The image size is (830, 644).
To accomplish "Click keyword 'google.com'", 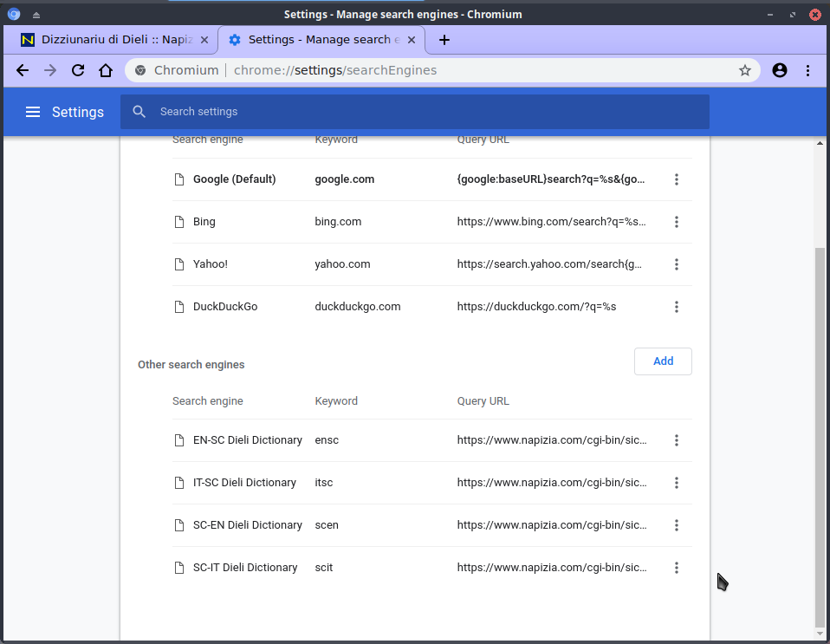I will click(345, 179).
